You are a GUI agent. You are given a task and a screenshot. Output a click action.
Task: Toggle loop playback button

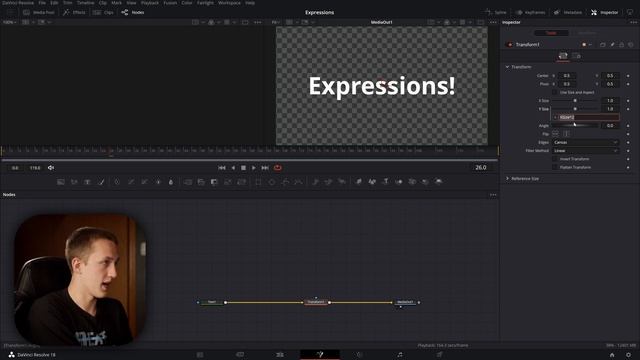(278, 168)
